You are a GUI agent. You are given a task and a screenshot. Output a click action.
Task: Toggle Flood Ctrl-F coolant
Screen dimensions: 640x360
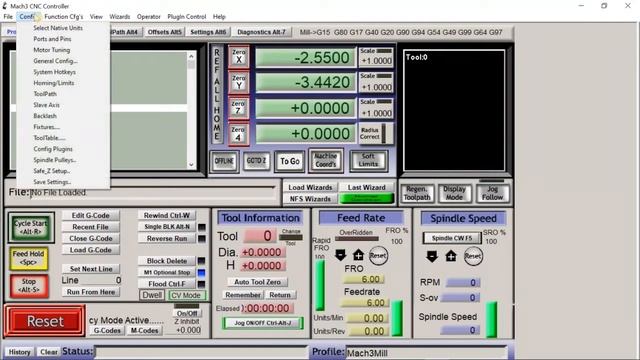[x=167, y=284]
